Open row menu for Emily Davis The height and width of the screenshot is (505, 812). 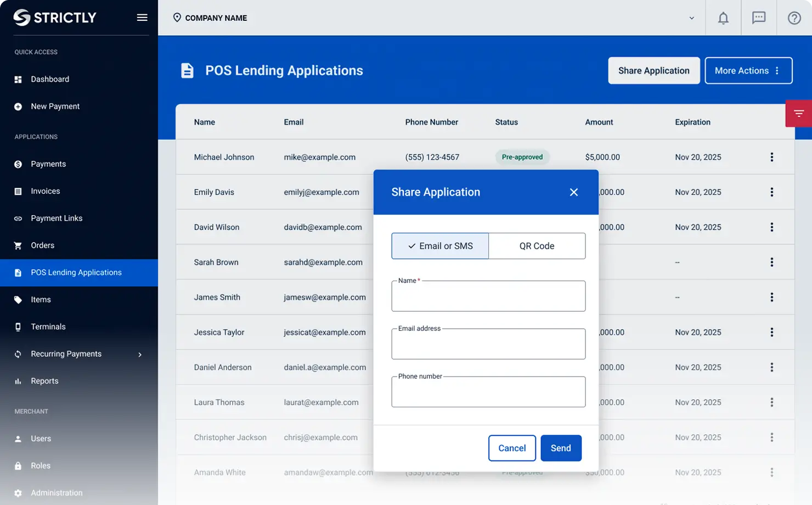tap(771, 192)
